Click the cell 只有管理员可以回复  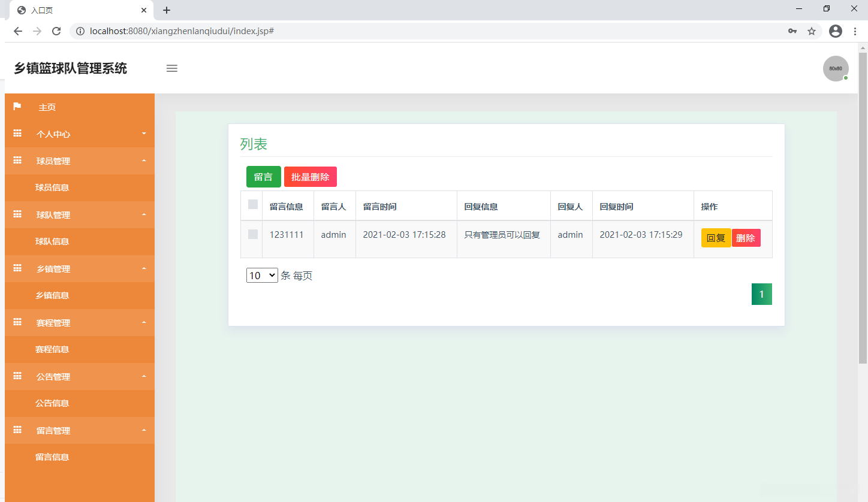502,235
